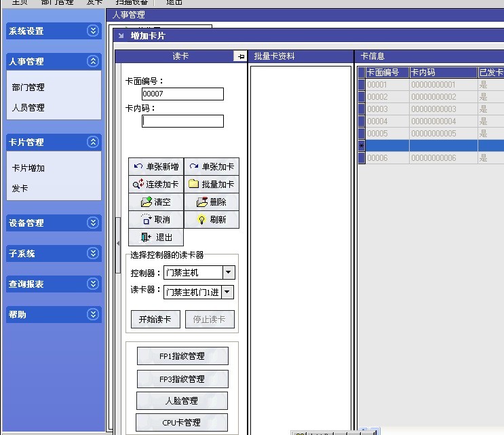504x435 pixels.
Task: Open the 读卡器 dropdown list
Action: [x=228, y=292]
